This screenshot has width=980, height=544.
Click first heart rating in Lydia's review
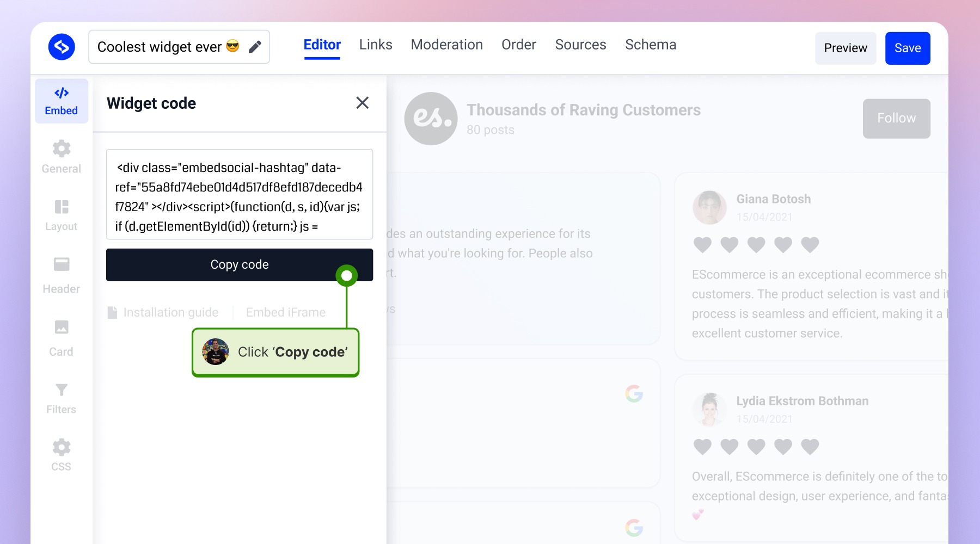(702, 447)
